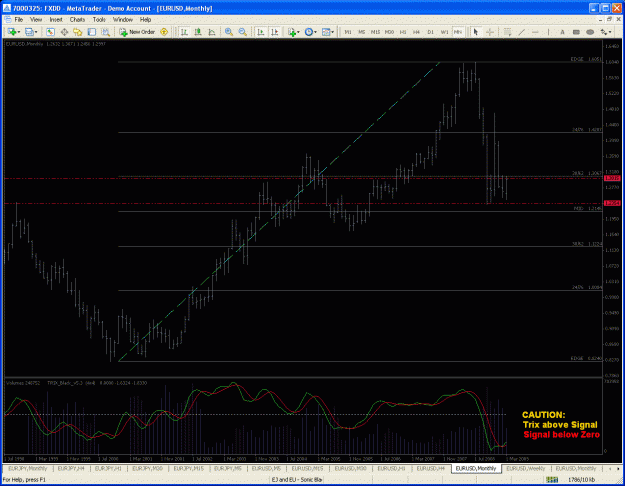Open the Window menu
The image size is (625, 486).
[x=123, y=19]
